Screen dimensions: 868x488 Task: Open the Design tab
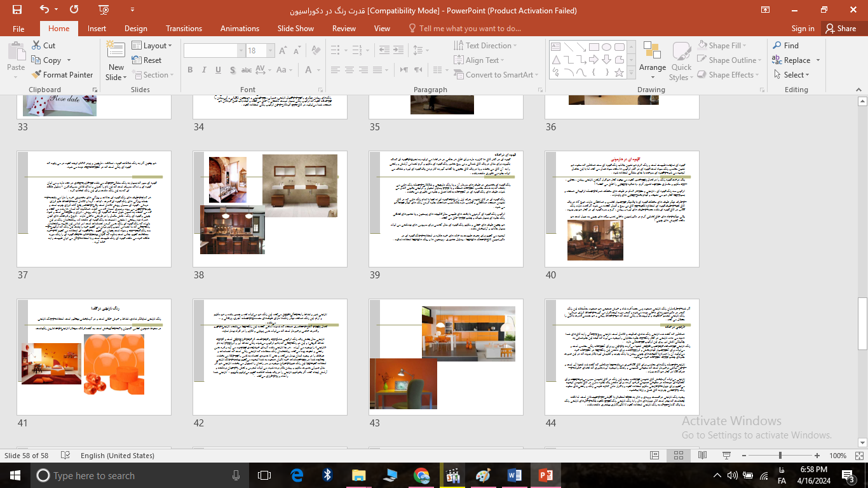coord(135,29)
